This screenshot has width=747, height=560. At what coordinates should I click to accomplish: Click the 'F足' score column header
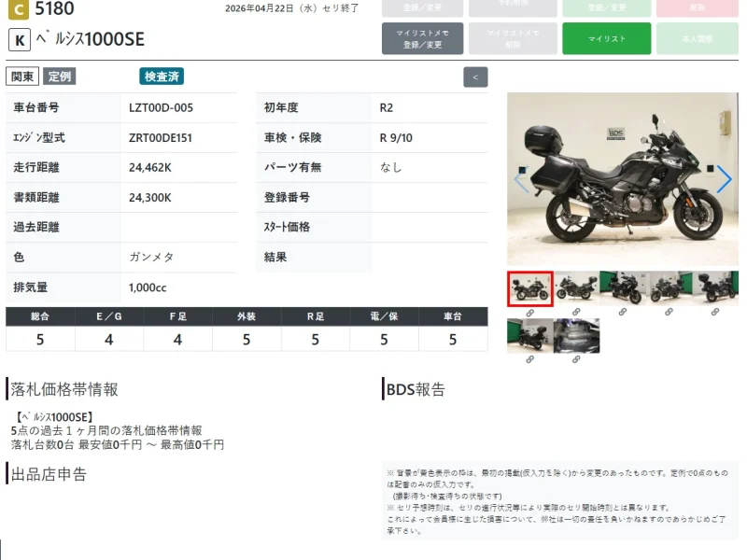coord(177,316)
